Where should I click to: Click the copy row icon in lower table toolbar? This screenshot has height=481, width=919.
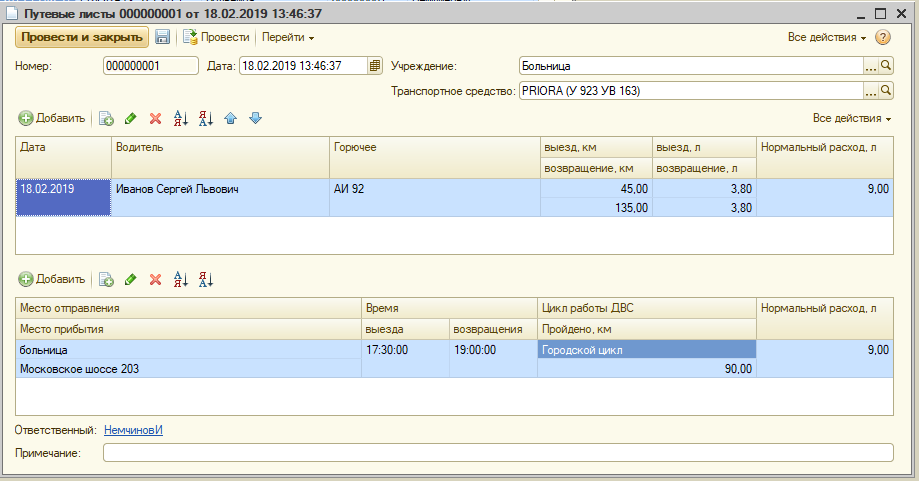[106, 279]
